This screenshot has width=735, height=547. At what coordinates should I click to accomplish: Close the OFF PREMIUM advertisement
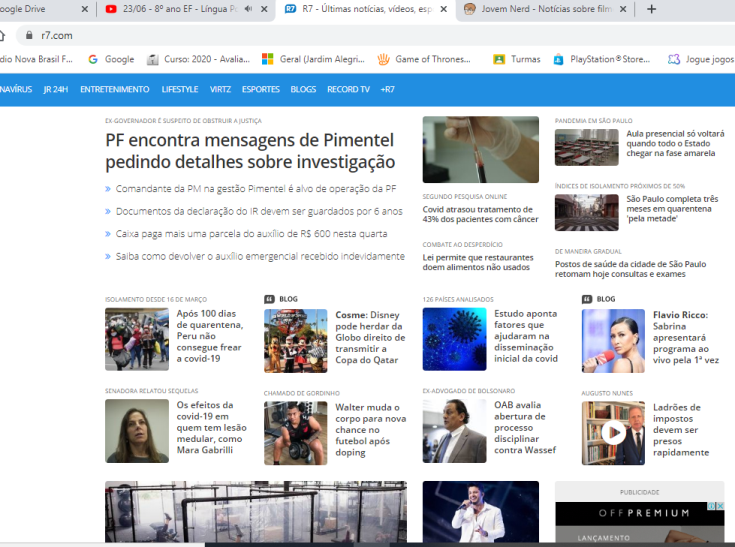tap(720, 506)
